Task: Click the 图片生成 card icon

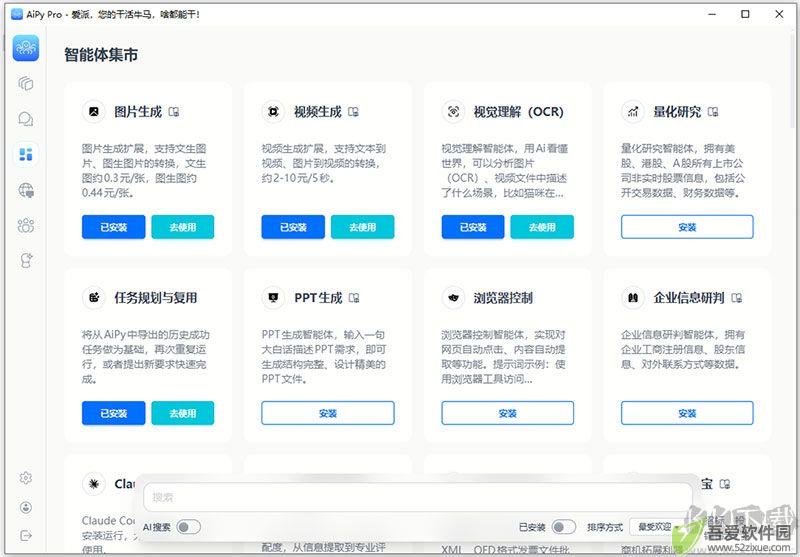Action: 94,111
